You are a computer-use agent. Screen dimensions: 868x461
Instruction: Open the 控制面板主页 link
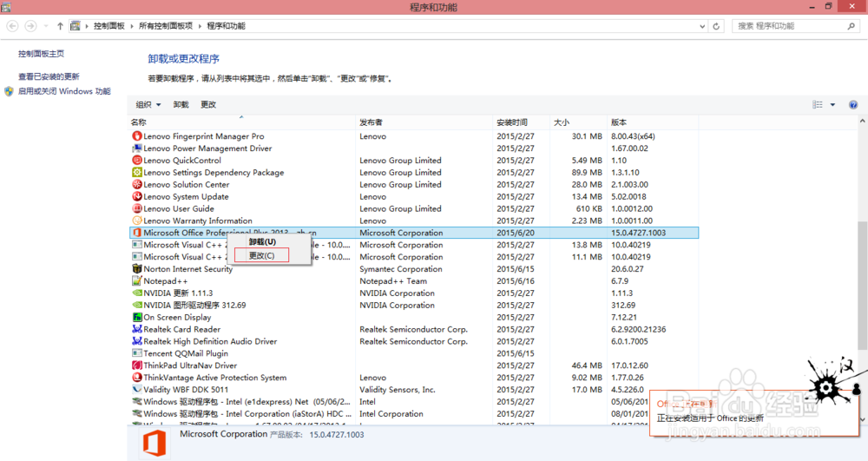tap(41, 54)
